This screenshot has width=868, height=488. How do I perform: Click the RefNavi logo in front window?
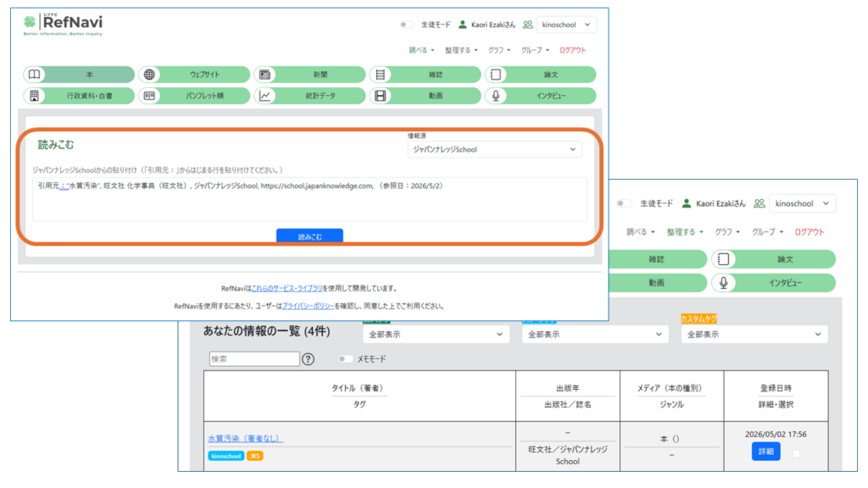63,25
